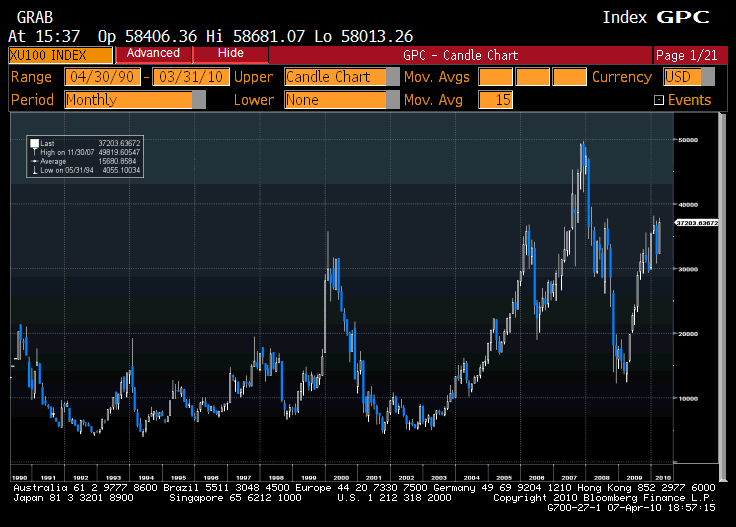
Task: Click the Currency label
Action: [x=622, y=77]
